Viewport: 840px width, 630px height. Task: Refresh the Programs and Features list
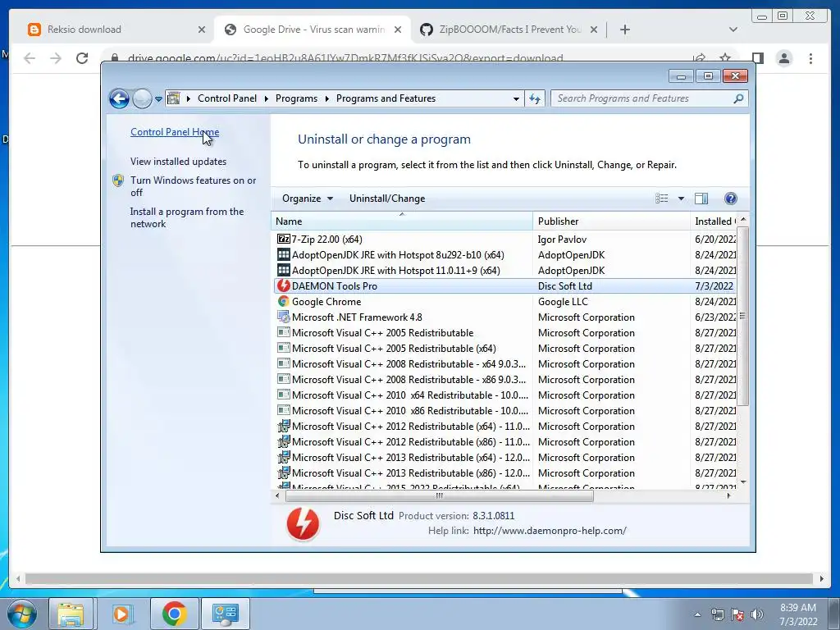click(535, 98)
